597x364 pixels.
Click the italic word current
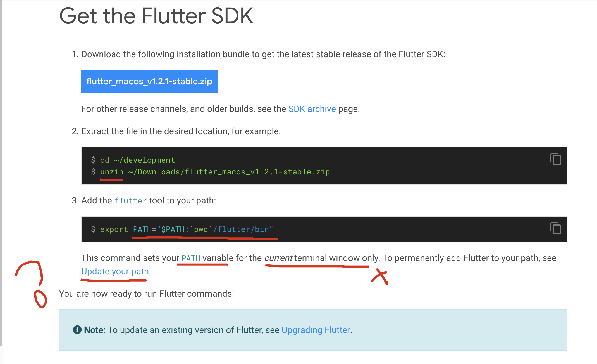tap(278, 258)
